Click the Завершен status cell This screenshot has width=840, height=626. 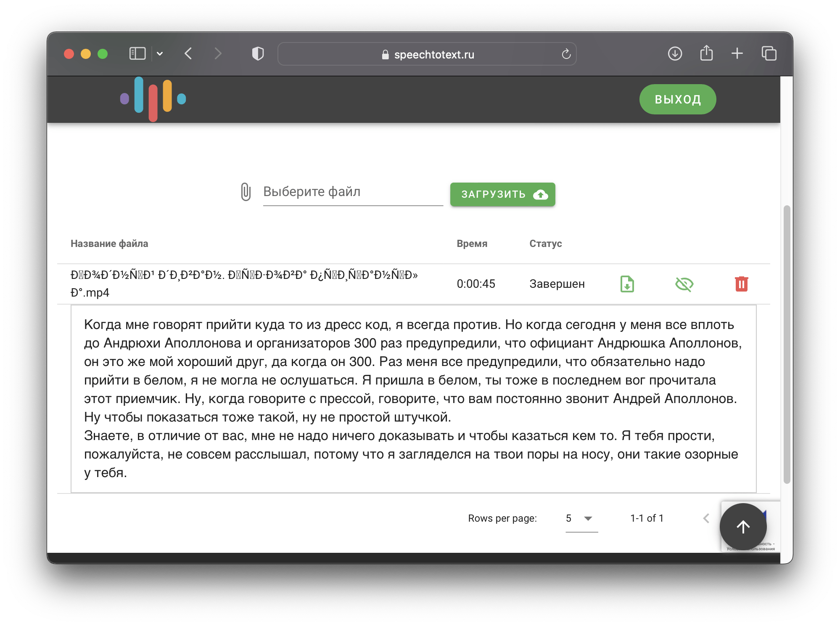click(557, 284)
